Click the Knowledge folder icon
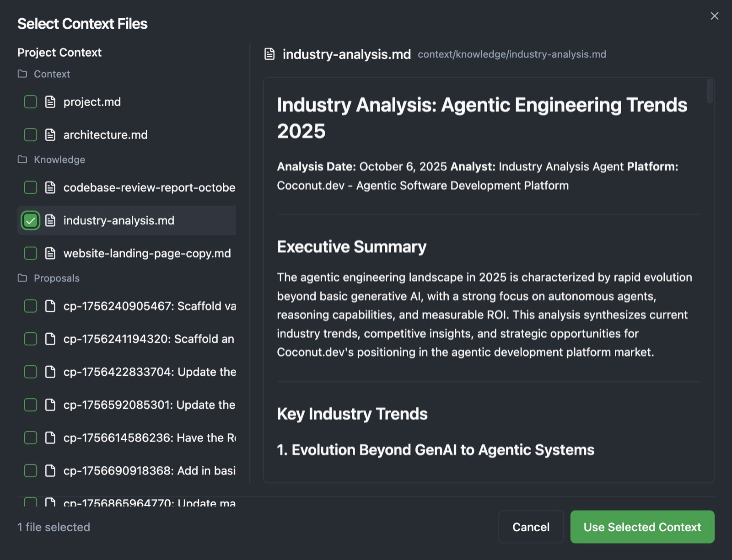This screenshot has width=732, height=560. (22, 160)
